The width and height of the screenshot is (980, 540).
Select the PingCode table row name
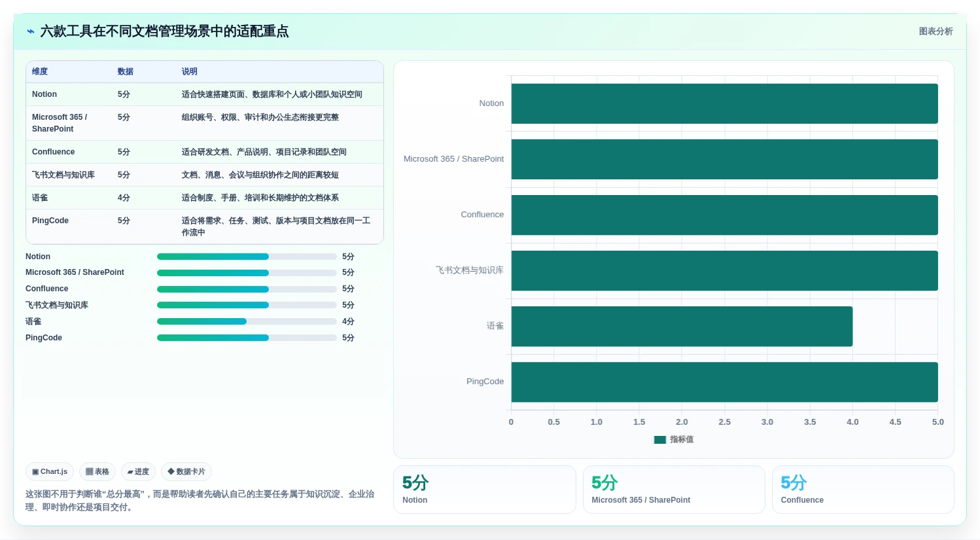(x=50, y=221)
